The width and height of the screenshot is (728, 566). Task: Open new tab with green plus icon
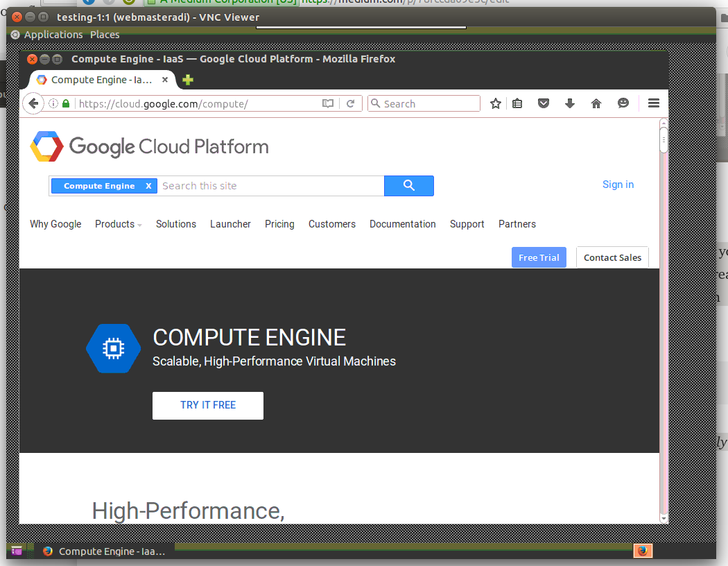[x=188, y=80]
